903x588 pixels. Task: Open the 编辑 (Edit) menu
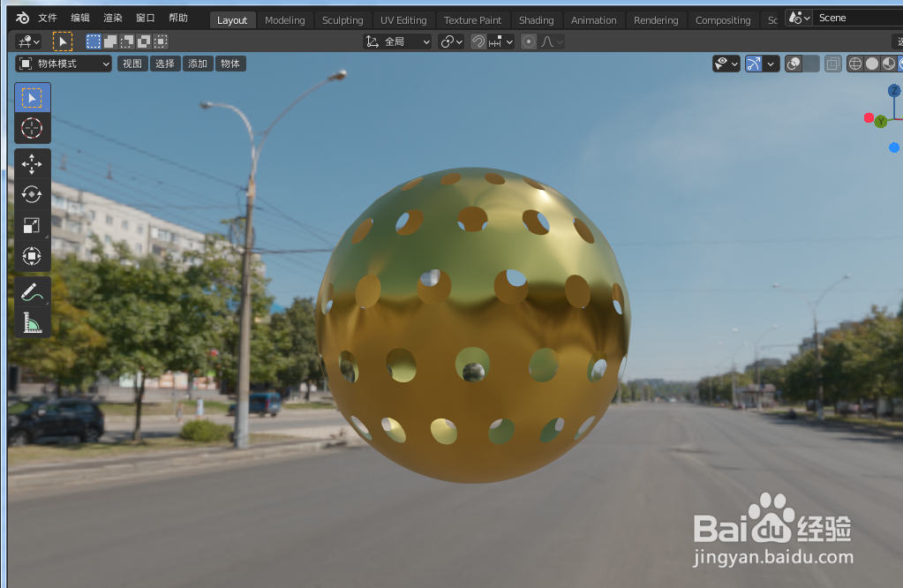click(x=80, y=18)
